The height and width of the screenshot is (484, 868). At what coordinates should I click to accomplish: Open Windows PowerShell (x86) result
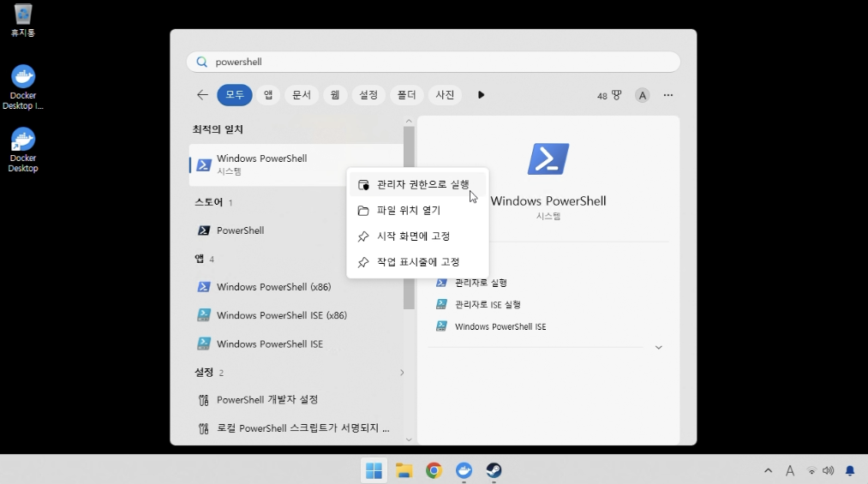click(296, 286)
